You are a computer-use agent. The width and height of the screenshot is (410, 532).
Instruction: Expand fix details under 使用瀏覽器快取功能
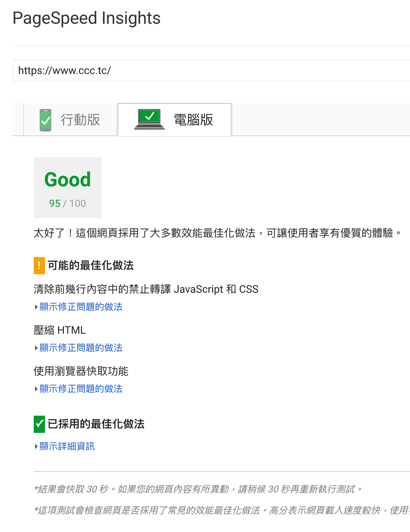tap(36, 389)
